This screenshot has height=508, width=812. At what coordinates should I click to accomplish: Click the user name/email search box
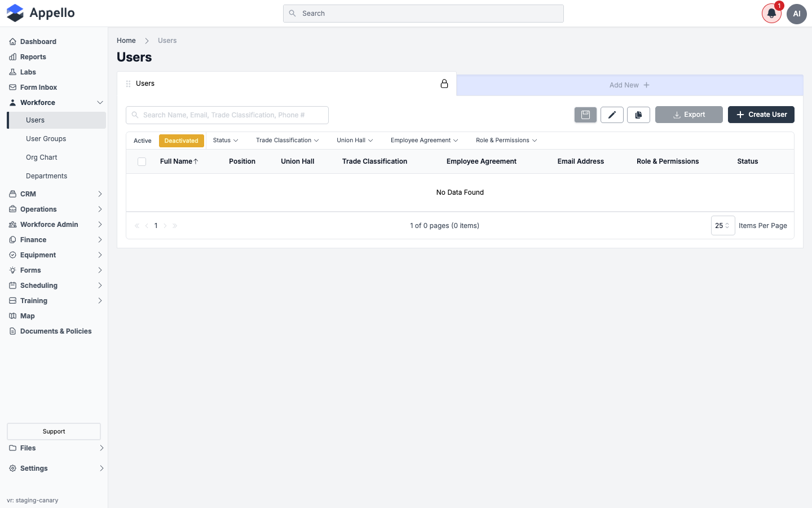(x=227, y=115)
